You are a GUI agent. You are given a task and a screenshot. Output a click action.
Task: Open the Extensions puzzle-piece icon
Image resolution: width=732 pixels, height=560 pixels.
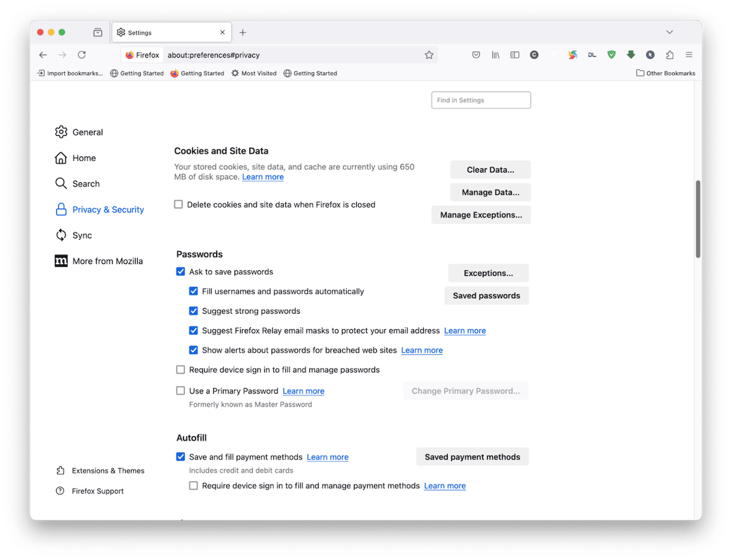[669, 55]
